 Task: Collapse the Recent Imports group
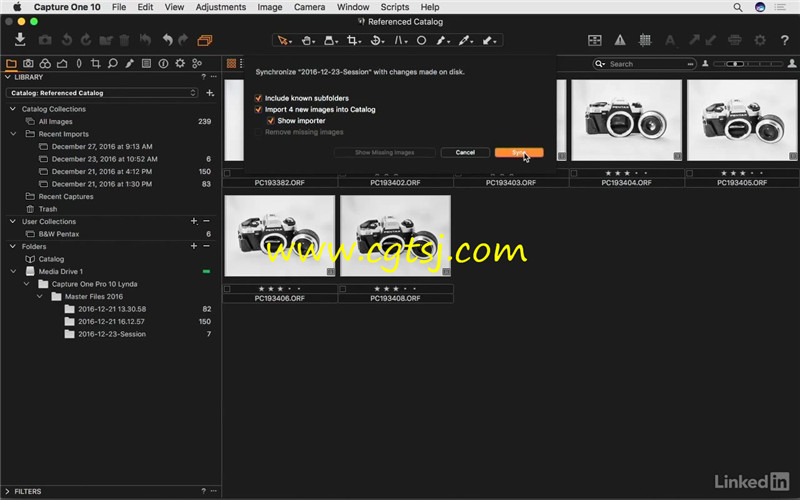[x=14, y=134]
